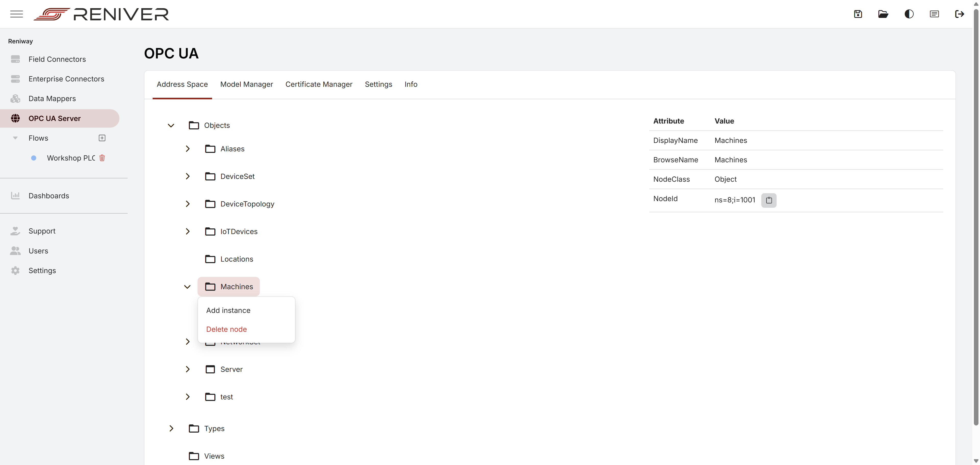Collapse the Machines folder chevron

click(x=187, y=287)
